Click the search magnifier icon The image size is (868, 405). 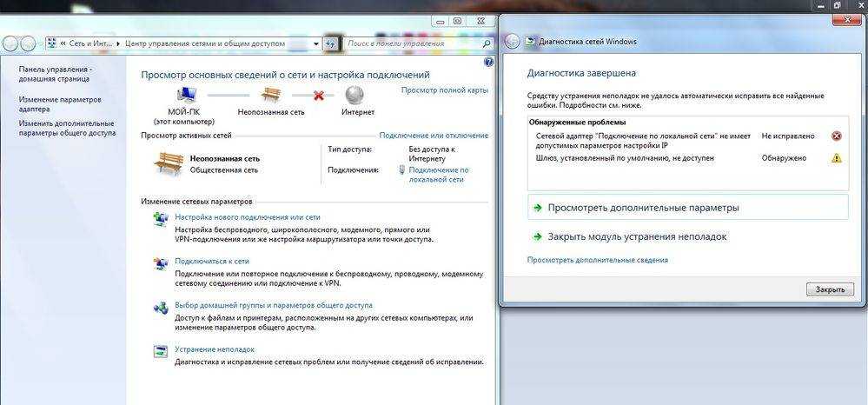click(487, 43)
